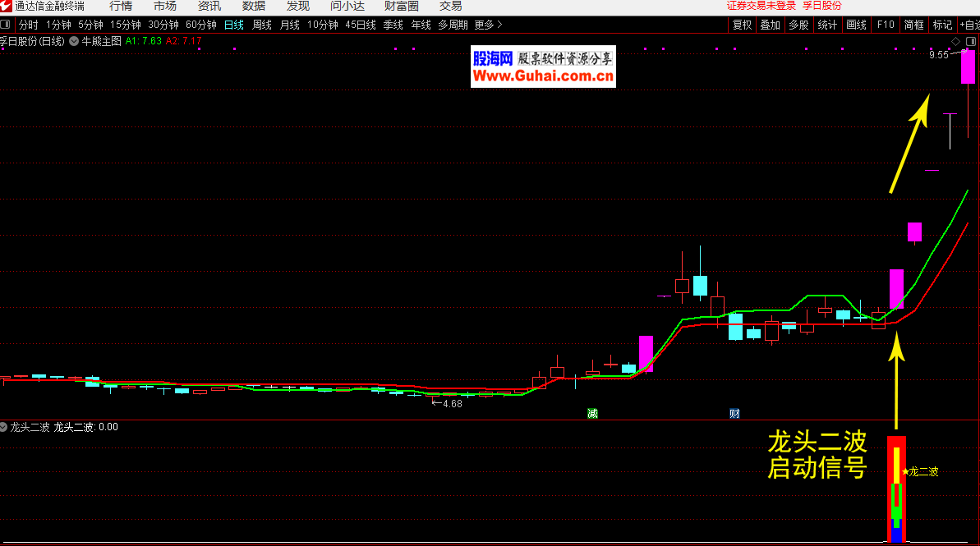This screenshot has width=980, height=546.
Task: Click the 财 event marker on chart
Action: click(734, 413)
